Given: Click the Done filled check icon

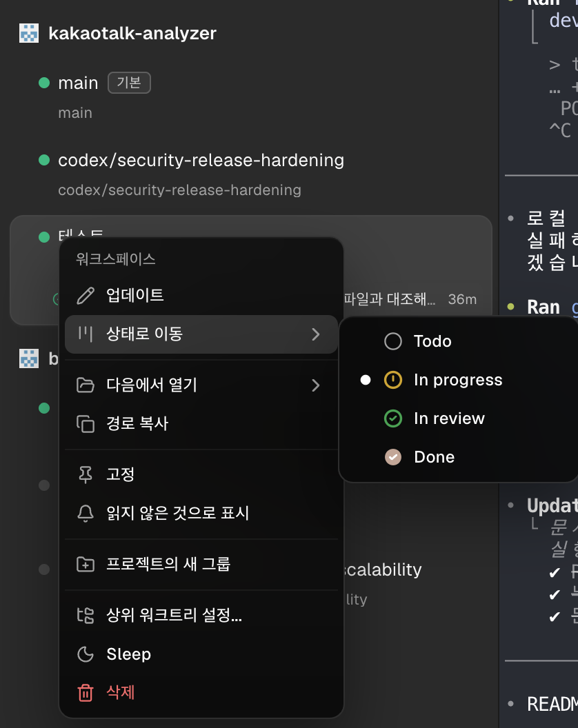Looking at the screenshot, I should pyautogui.click(x=393, y=457).
